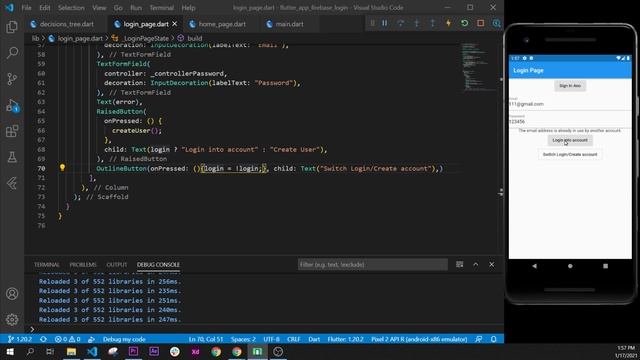This screenshot has width=640, height=360.
Task: Open the View menu
Action: coord(99,8)
